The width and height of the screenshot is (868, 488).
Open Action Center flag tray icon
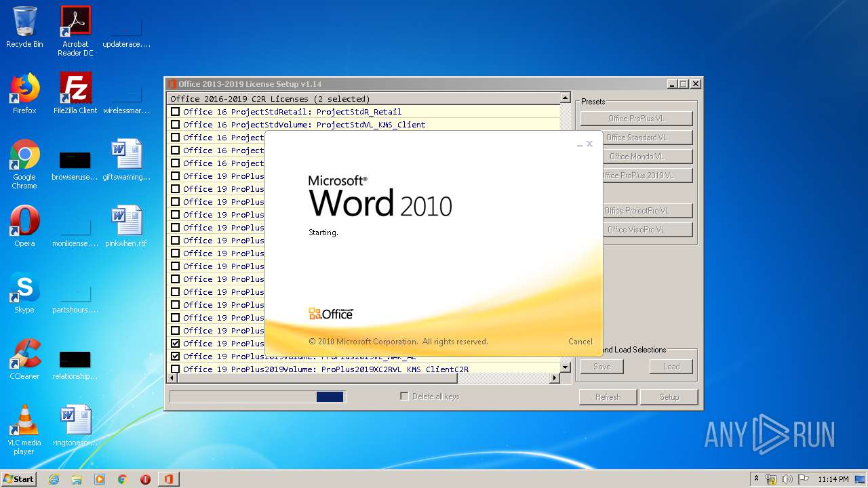(x=804, y=479)
